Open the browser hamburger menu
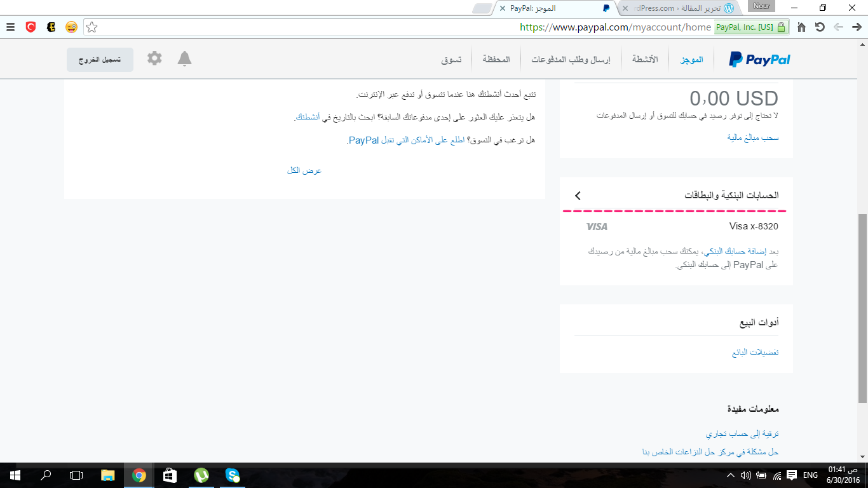 (10, 27)
